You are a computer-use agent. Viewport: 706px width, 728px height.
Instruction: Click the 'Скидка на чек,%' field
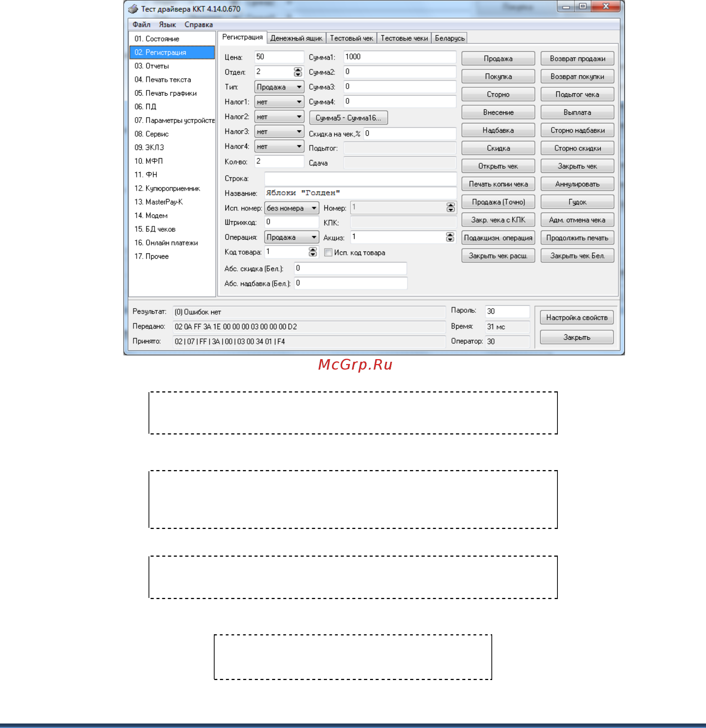click(x=410, y=133)
